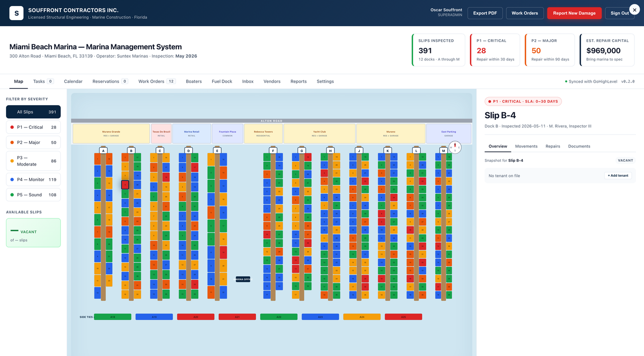Select red side tie A25

404,317
